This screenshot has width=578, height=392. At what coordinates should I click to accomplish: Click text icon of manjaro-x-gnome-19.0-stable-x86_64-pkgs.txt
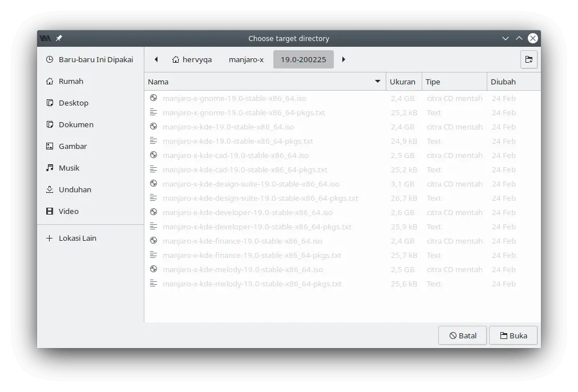point(153,112)
